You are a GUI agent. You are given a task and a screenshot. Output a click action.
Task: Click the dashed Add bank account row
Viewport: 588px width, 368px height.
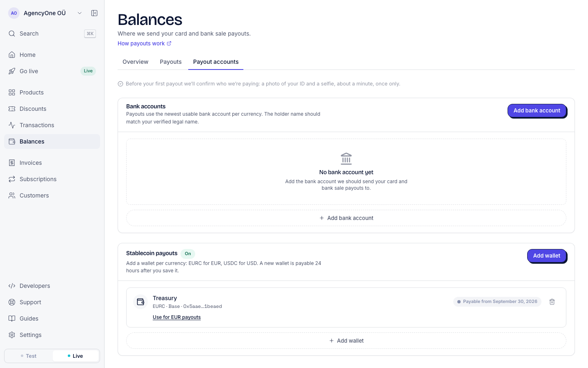click(346, 218)
